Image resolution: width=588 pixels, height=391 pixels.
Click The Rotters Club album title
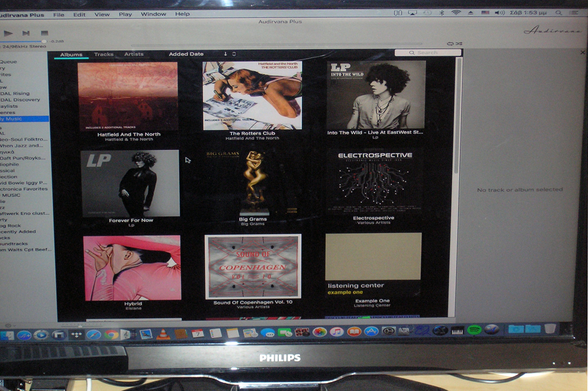coord(252,133)
